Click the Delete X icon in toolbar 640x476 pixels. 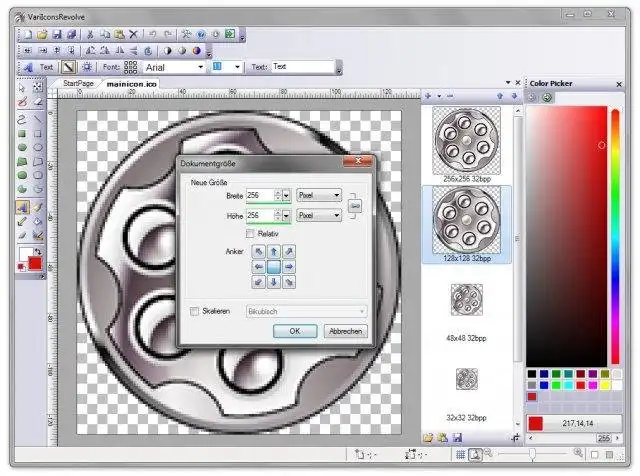pos(133,35)
